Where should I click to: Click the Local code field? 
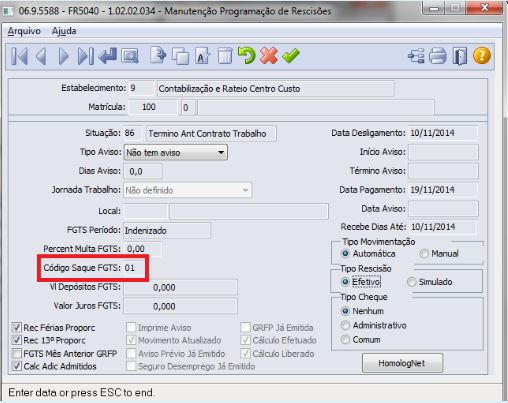click(145, 211)
